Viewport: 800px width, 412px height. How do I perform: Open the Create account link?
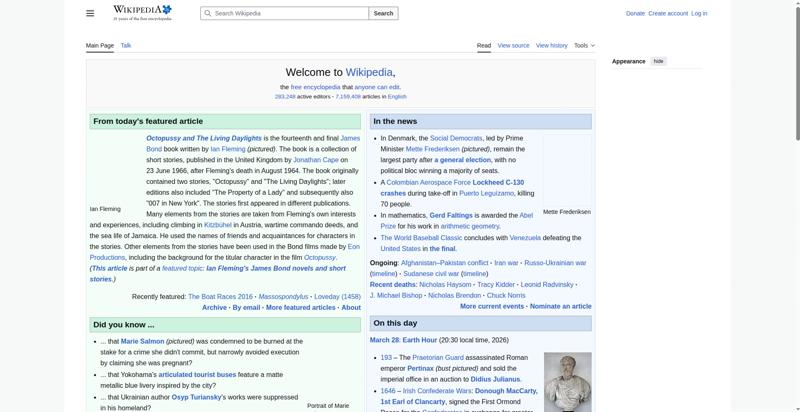[x=668, y=14]
